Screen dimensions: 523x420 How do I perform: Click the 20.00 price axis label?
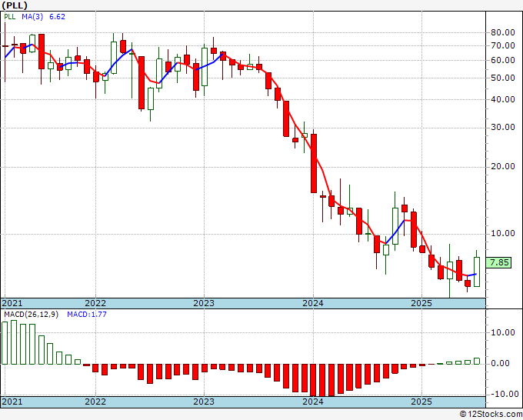pos(503,166)
